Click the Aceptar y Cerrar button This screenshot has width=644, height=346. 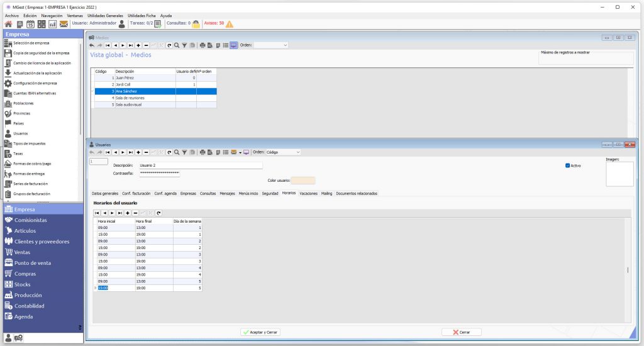tap(260, 332)
